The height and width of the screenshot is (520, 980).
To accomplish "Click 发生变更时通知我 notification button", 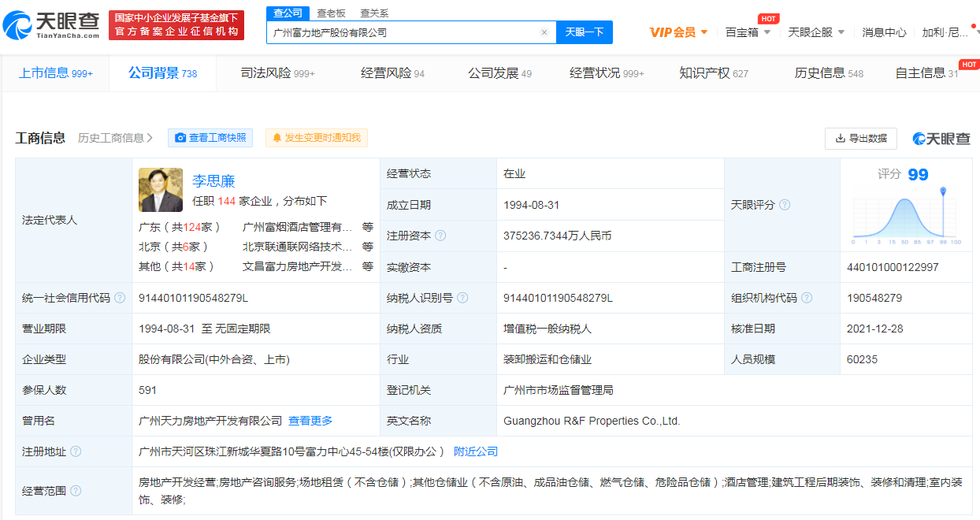I will [x=317, y=138].
